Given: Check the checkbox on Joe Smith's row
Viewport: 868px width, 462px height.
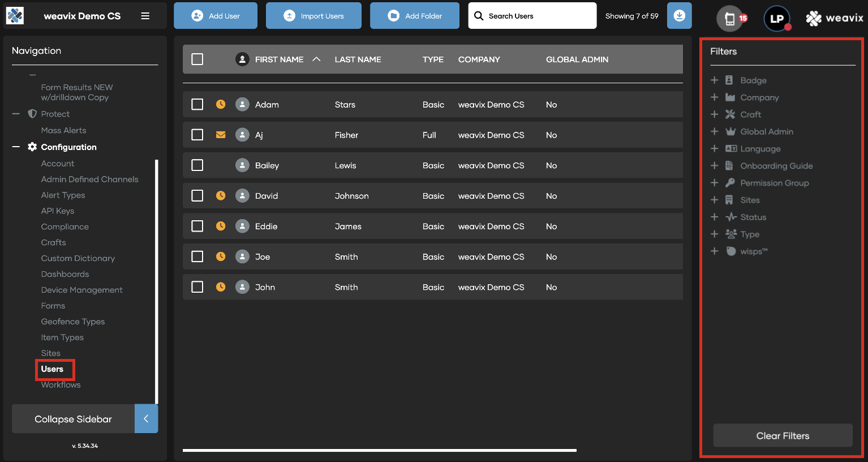Looking at the screenshot, I should 197,256.
